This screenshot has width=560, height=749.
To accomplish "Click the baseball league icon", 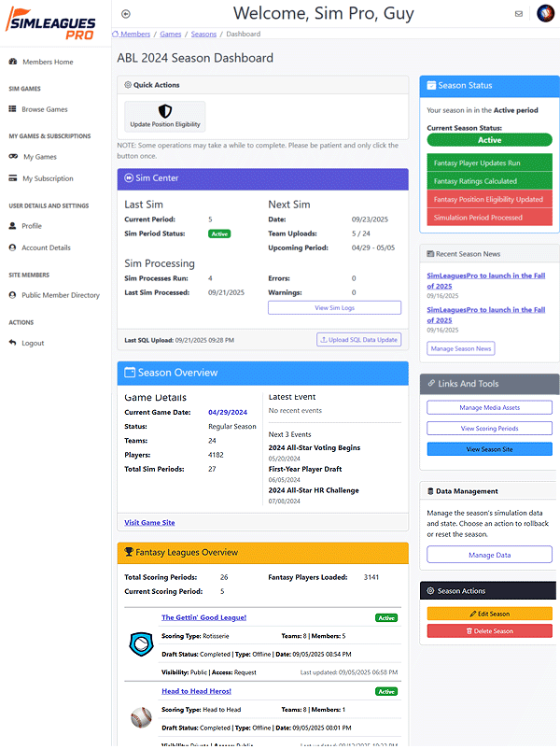I will tap(140, 716).
